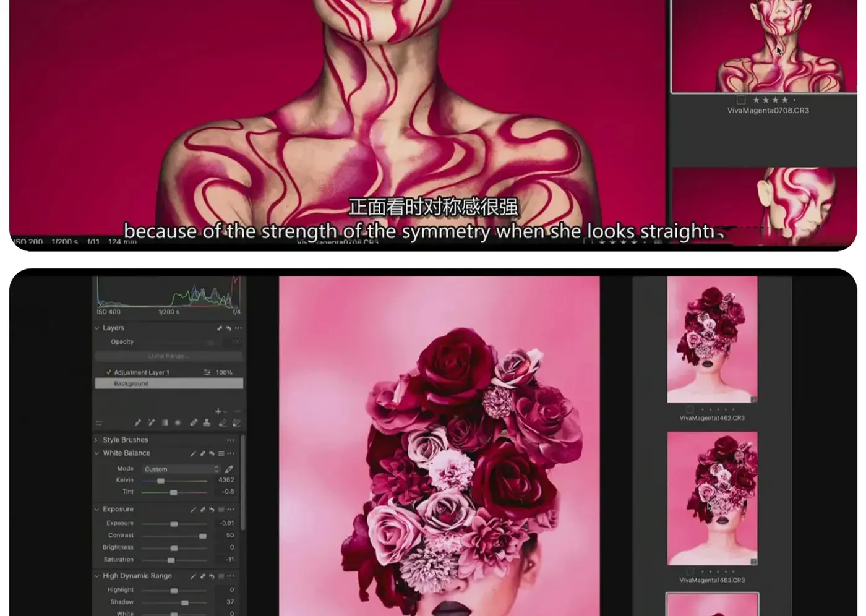
Task: Select the Clone stamp mask tool
Action: pos(207,423)
